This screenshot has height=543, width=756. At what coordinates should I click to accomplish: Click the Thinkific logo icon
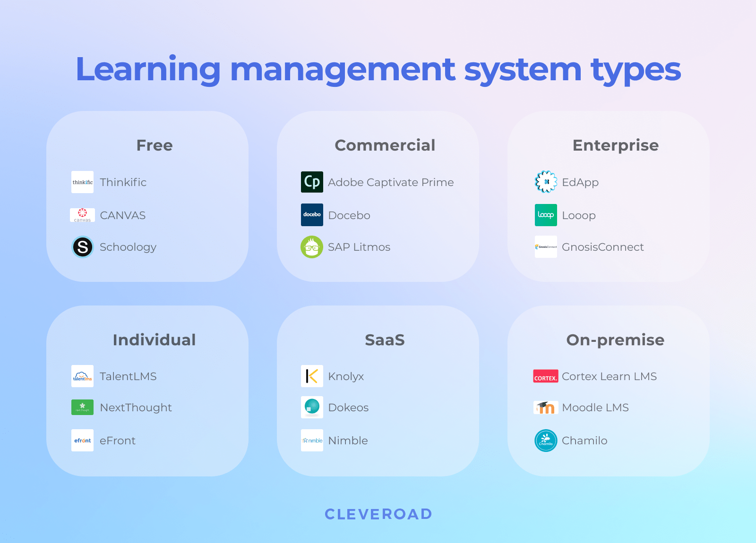(82, 182)
